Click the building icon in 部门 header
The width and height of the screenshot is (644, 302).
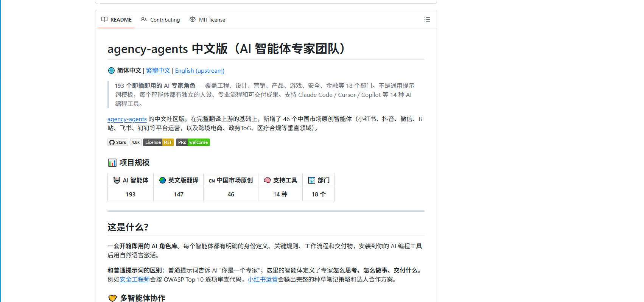pyautogui.click(x=311, y=180)
